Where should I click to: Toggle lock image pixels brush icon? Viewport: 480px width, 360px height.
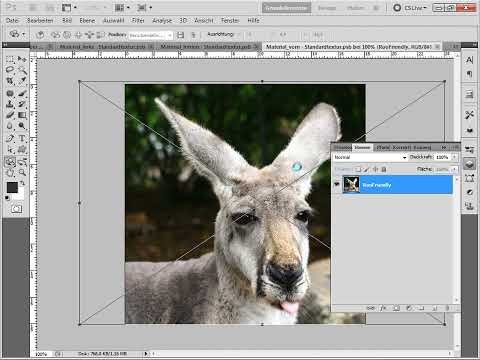tap(367, 169)
